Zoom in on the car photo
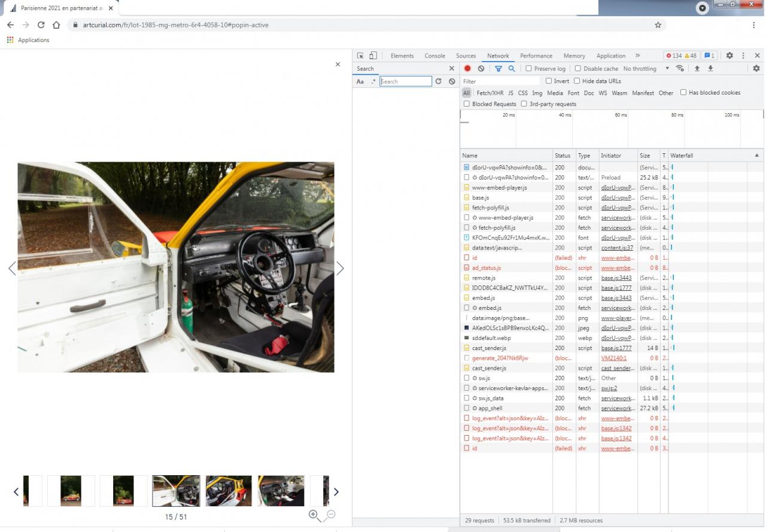Image resolution: width=766 pixels, height=532 pixels. [x=314, y=515]
